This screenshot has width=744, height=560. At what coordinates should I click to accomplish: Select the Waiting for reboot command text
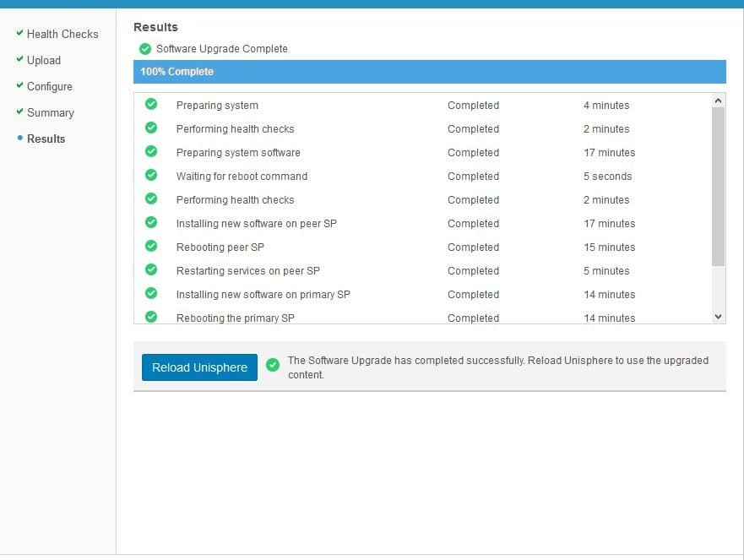click(x=242, y=177)
